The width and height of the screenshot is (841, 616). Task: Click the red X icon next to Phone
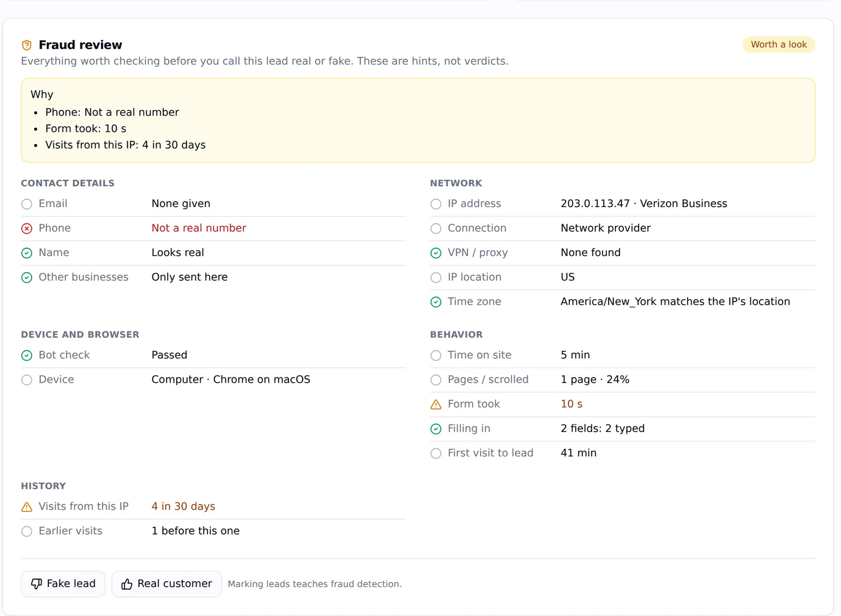(27, 229)
